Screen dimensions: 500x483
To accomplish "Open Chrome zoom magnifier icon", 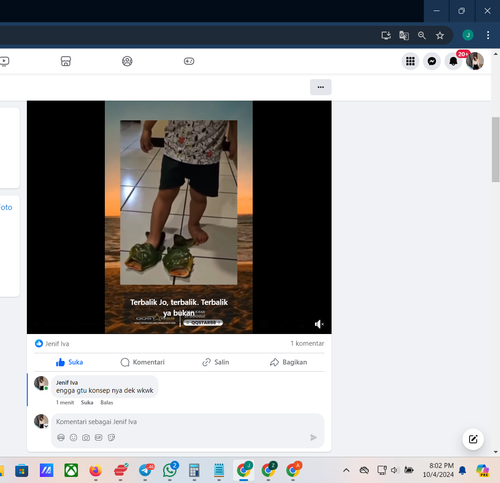I will [x=422, y=35].
